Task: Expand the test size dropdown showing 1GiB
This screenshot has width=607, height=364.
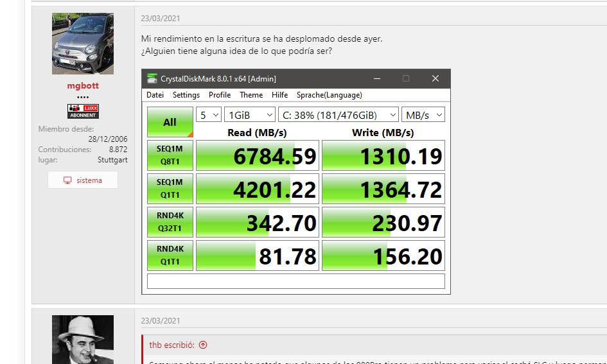Action: coord(250,115)
